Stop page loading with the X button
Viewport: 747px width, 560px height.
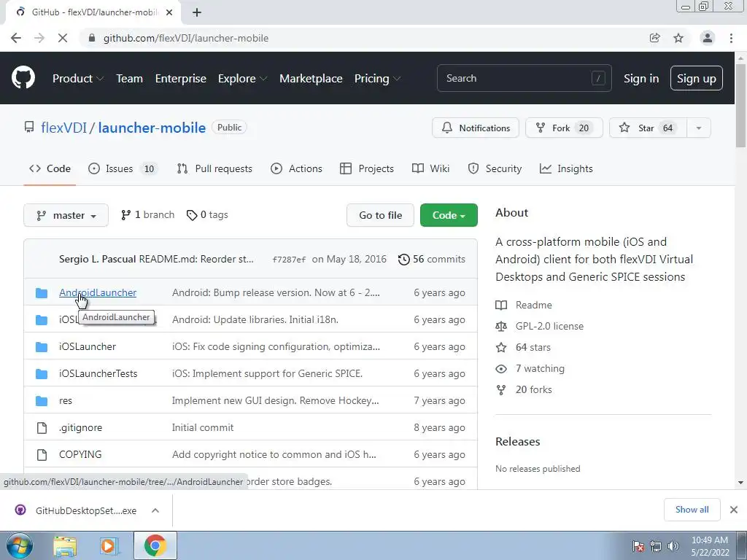63,38
